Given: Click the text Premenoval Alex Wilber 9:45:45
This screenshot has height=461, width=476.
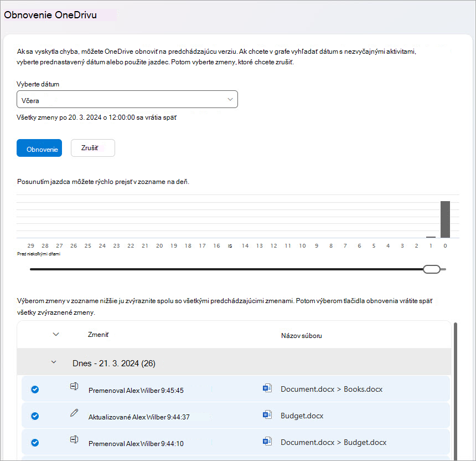Looking at the screenshot, I should [136, 391].
